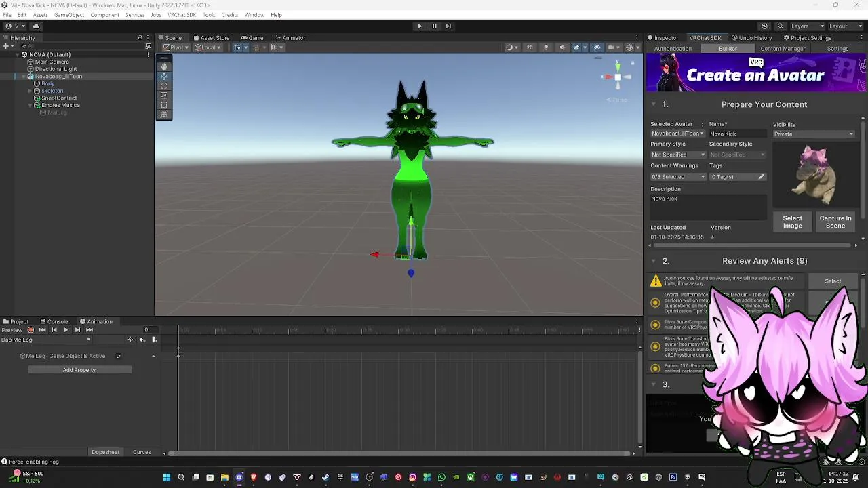Click the Windows Start button

pyautogui.click(x=166, y=477)
